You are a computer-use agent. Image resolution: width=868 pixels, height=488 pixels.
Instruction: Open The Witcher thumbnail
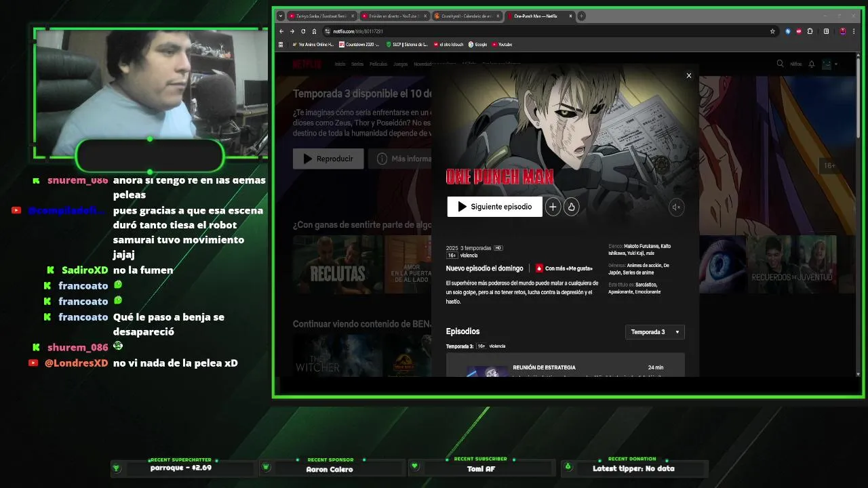click(x=338, y=356)
